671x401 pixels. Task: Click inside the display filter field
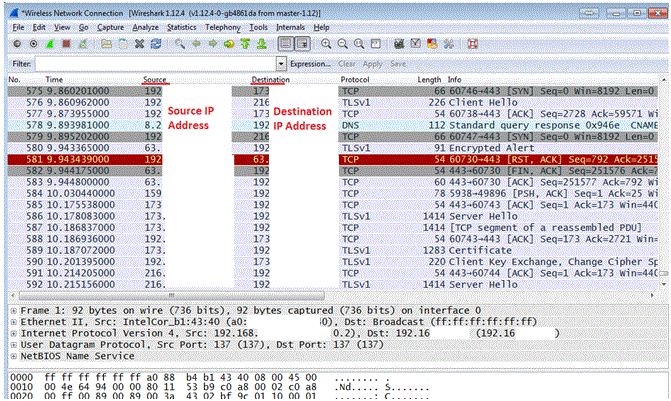tap(156, 64)
